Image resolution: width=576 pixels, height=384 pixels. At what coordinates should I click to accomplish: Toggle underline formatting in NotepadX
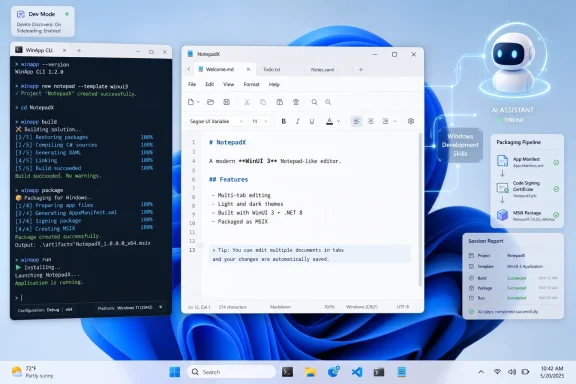pos(312,121)
